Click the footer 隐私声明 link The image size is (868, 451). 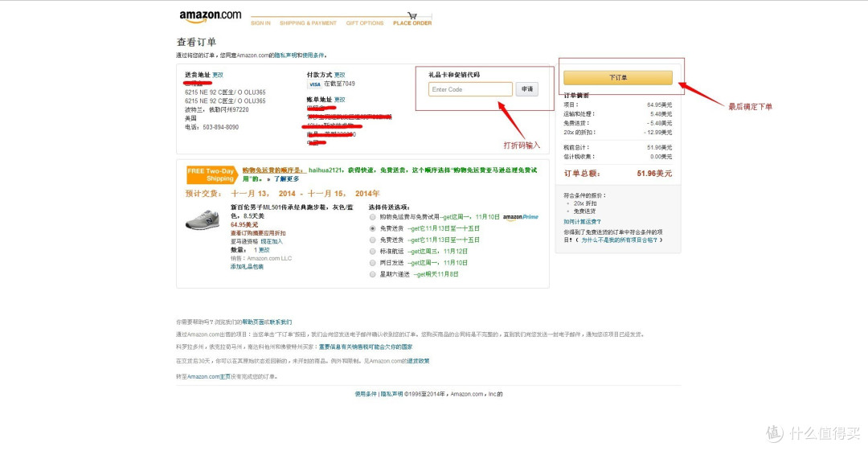391,394
